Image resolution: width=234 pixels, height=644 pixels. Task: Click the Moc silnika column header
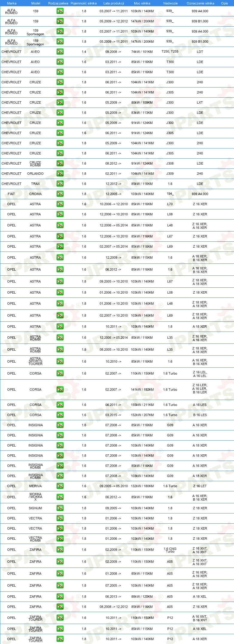(142, 3)
